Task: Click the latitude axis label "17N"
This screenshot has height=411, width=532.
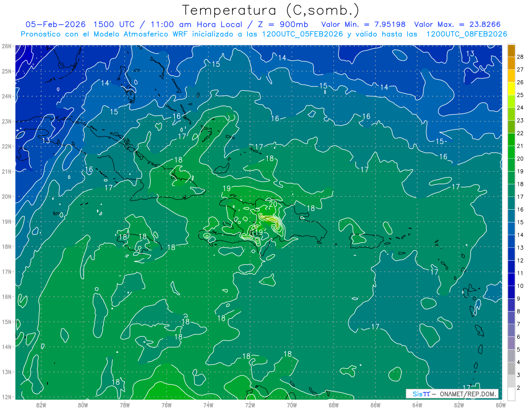Action: pos(7,272)
